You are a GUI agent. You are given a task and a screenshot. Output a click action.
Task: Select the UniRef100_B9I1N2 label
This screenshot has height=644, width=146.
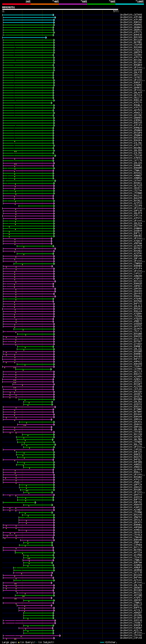click(131, 60)
